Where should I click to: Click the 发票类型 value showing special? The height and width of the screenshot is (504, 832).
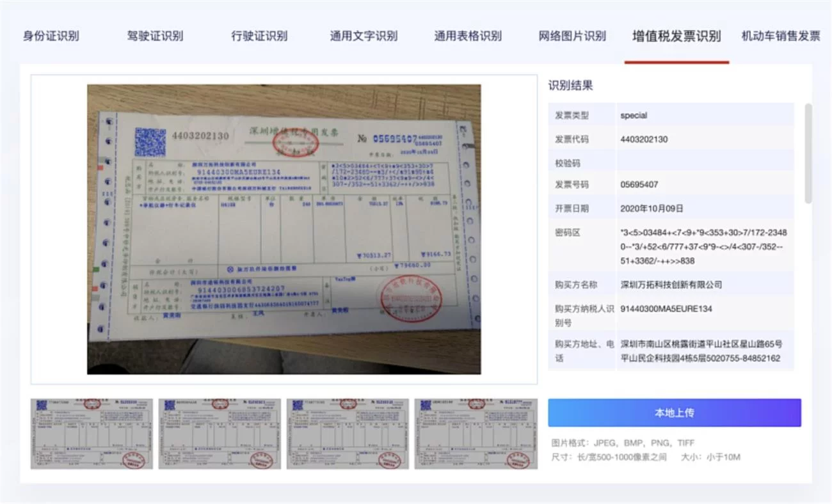(633, 115)
